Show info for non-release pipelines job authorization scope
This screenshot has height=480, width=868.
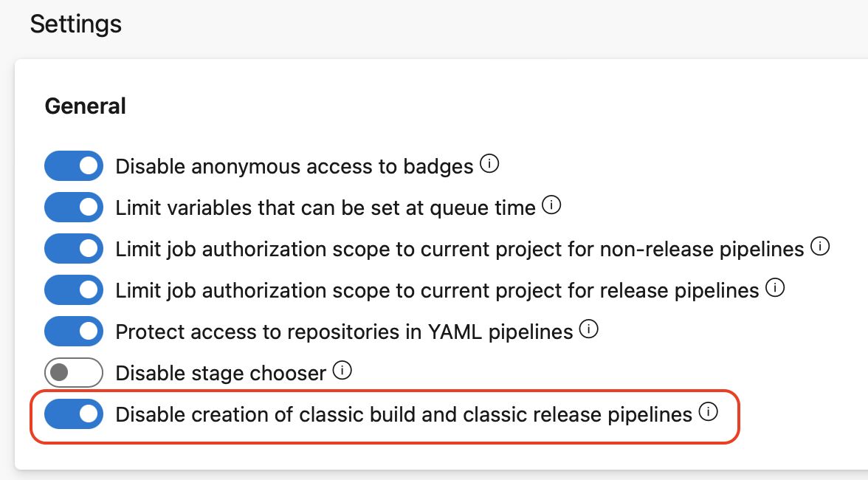pos(820,247)
